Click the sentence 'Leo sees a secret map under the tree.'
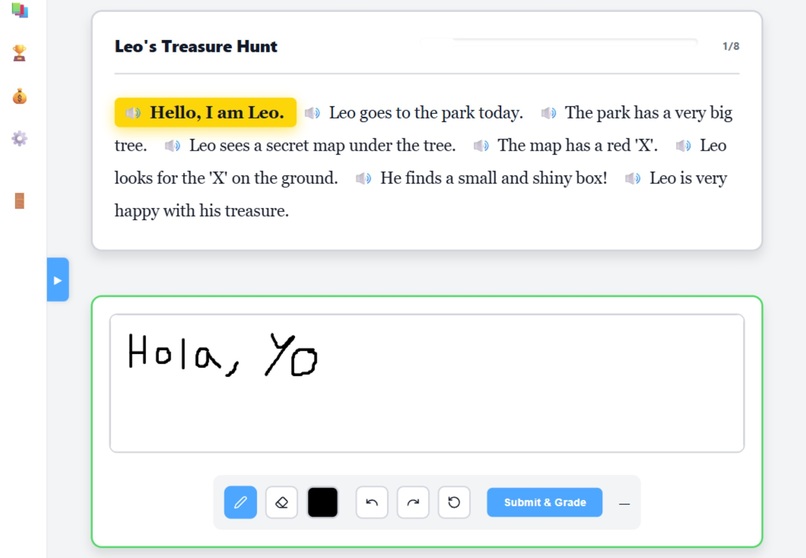Viewport: 806px width, 558px height. tap(322, 146)
